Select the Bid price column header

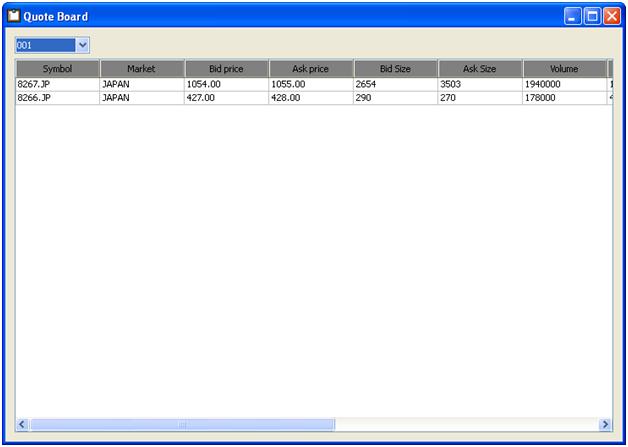tap(226, 69)
